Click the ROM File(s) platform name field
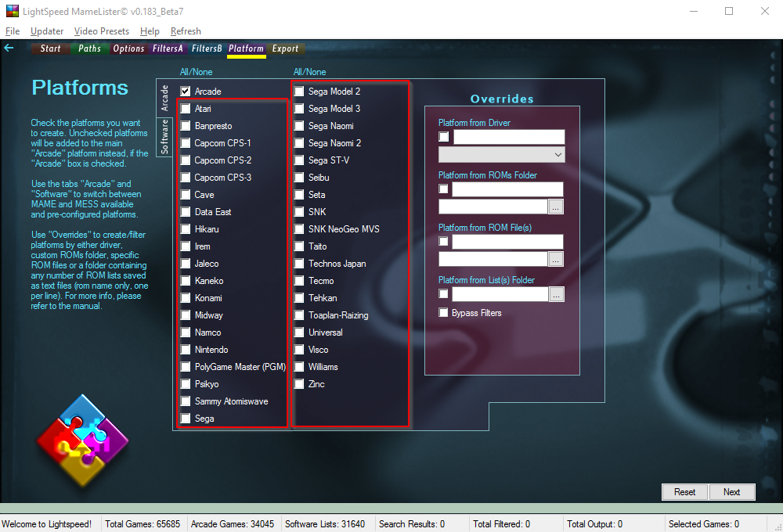This screenshot has width=783, height=532. click(507, 242)
